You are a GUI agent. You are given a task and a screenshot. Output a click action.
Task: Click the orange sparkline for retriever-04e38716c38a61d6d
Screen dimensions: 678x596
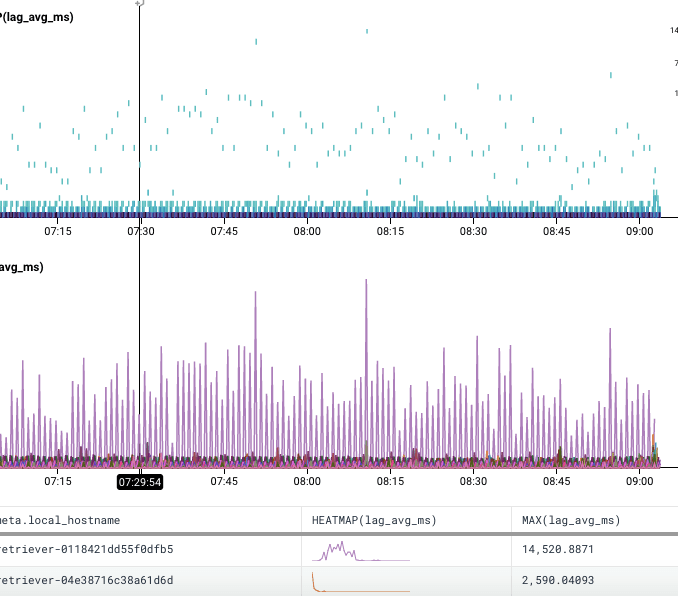pyautogui.click(x=316, y=581)
